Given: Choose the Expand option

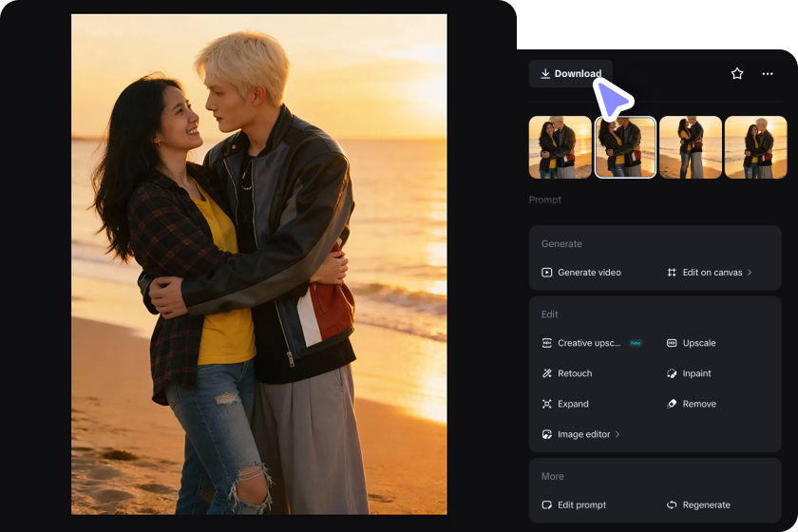Looking at the screenshot, I should [x=573, y=404].
